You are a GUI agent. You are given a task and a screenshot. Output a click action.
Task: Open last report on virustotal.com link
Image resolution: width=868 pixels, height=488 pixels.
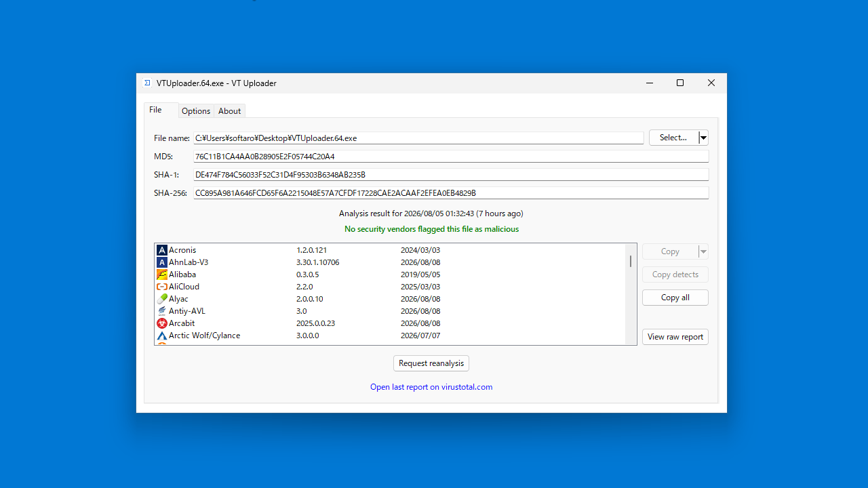[431, 387]
